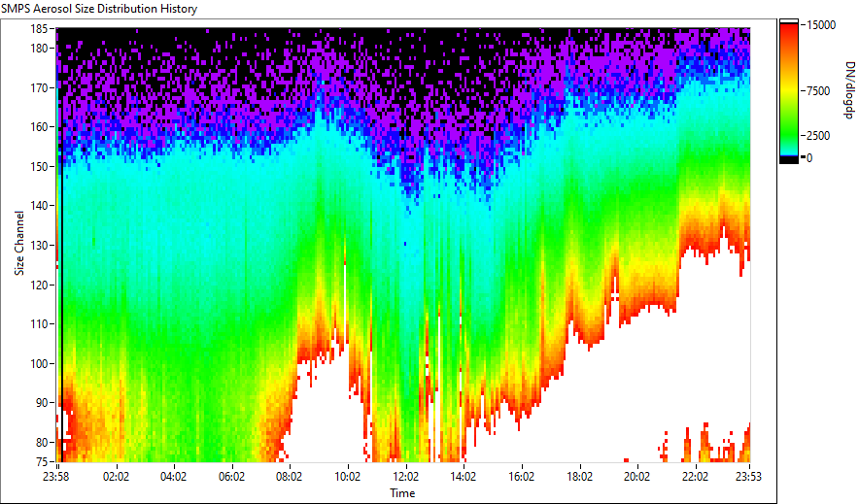
Task: Click the 'DN/dlogdp' color scale label
Action: click(x=849, y=89)
